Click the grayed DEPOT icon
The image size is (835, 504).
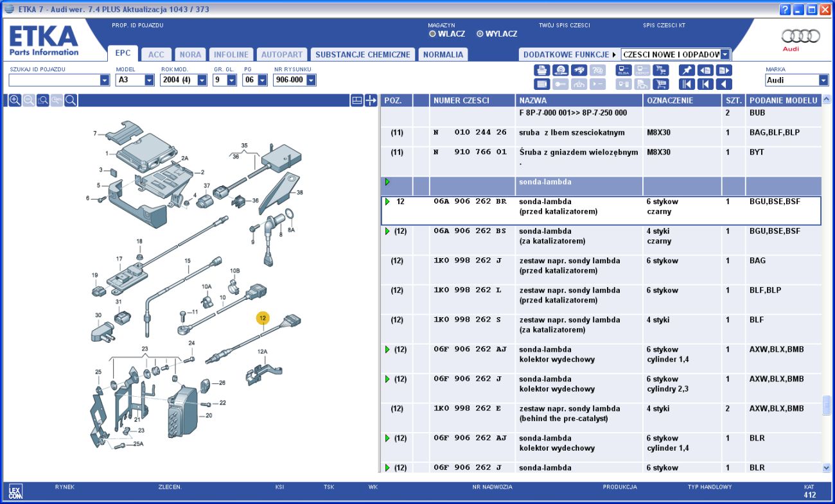point(642,71)
